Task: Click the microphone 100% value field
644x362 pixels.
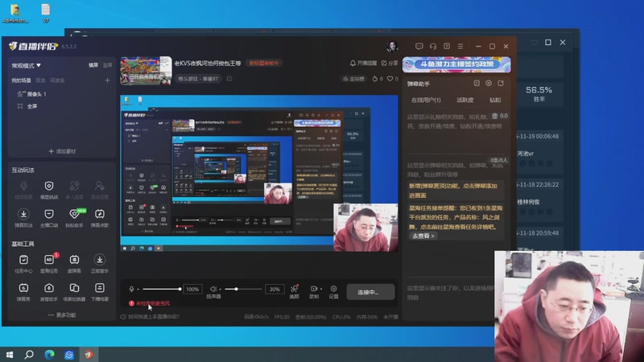Action: (x=192, y=290)
